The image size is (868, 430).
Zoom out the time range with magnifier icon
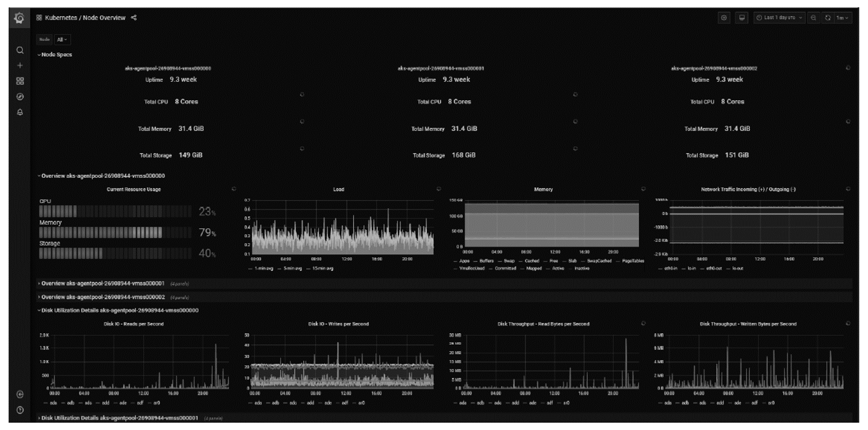click(814, 18)
